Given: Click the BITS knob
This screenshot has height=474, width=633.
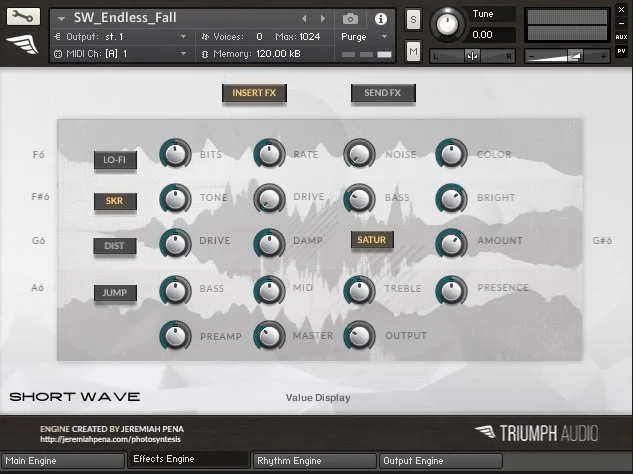Looking at the screenshot, I should (175, 154).
